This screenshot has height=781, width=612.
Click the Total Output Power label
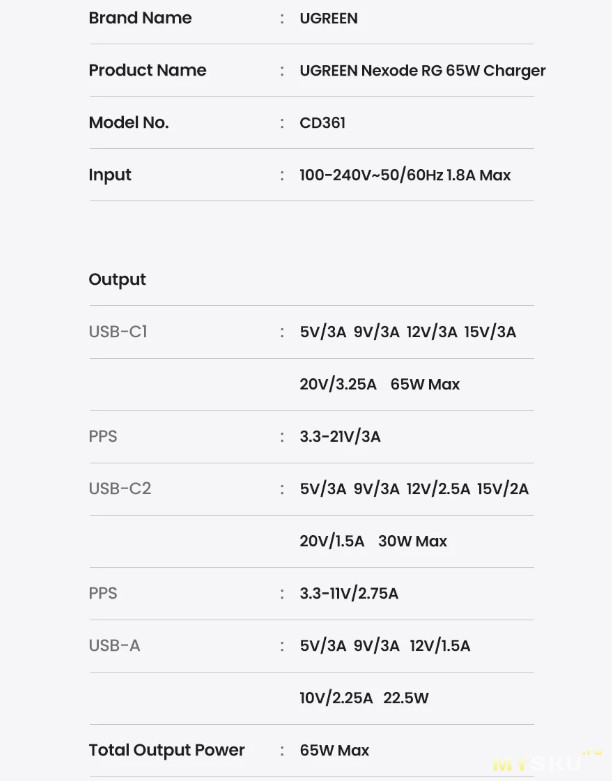166,750
